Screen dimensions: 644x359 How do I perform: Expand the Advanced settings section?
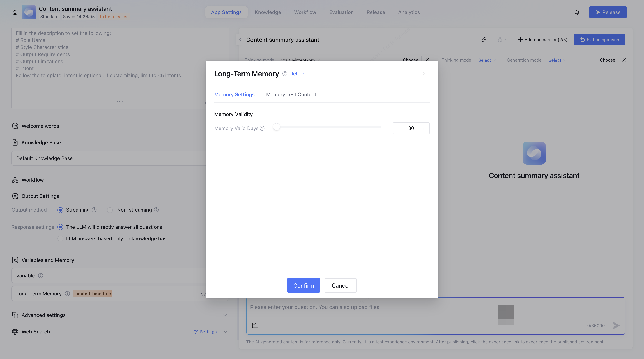225,315
